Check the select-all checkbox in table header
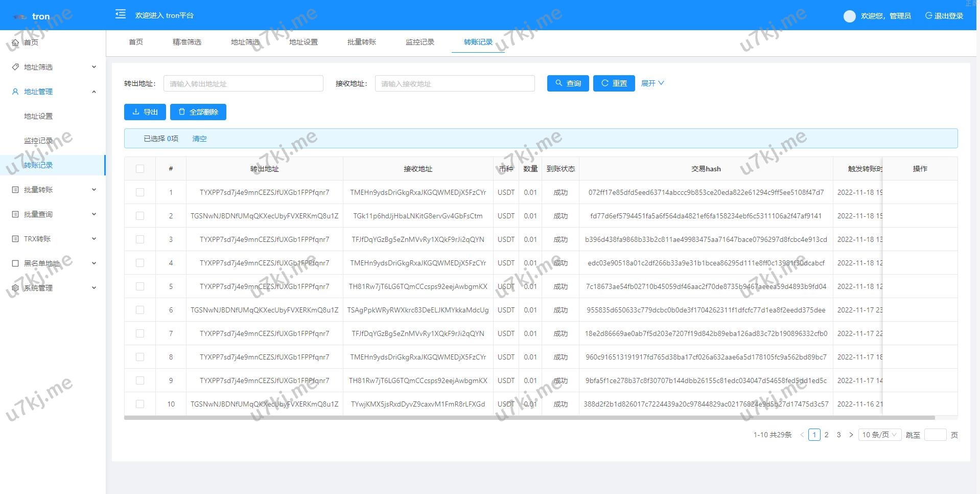 140,168
